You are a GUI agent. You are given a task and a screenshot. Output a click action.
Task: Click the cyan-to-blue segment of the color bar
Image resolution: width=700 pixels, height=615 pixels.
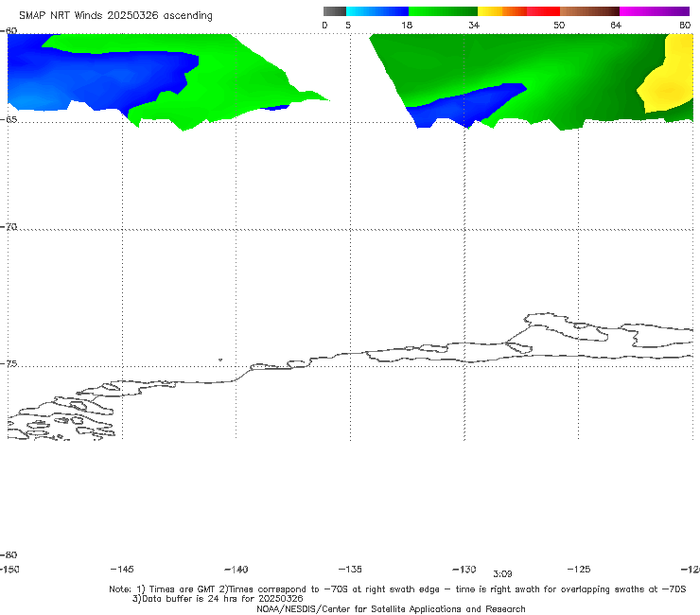click(377, 11)
